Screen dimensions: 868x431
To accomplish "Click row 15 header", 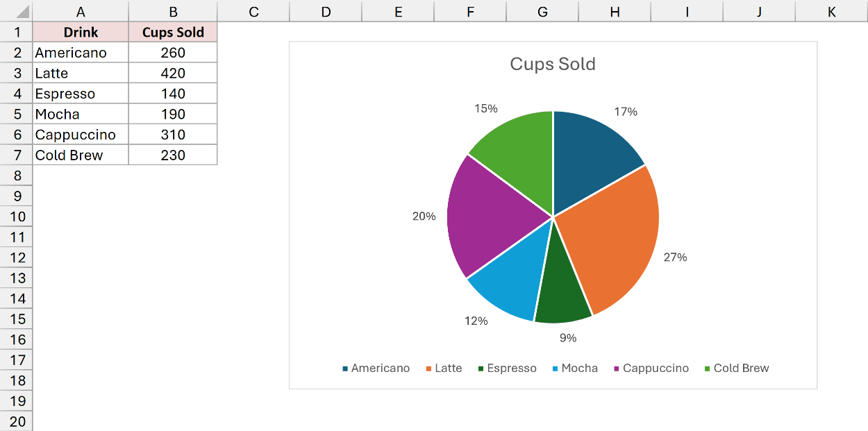I will click(17, 319).
